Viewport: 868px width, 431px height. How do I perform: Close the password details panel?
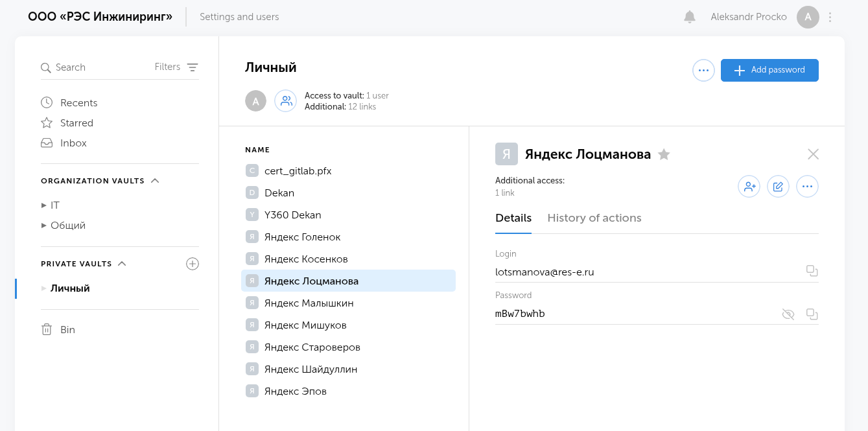pos(813,154)
